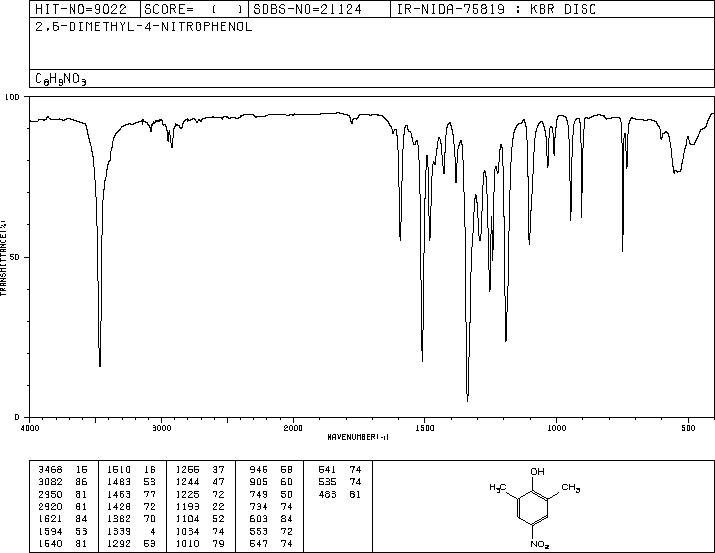Select peak table value 1382
The width and height of the screenshot is (715, 553).
click(x=119, y=519)
